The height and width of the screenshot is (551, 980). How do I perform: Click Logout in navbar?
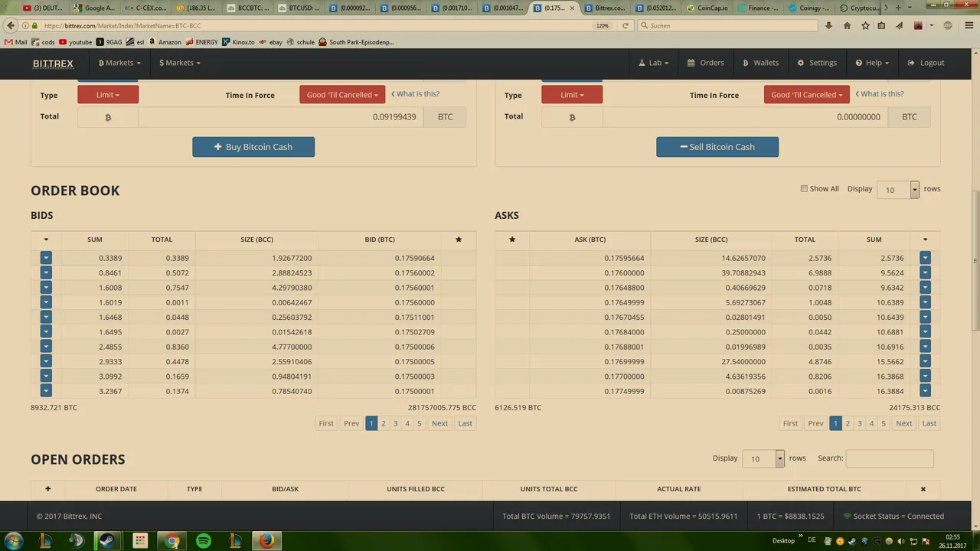tap(926, 63)
